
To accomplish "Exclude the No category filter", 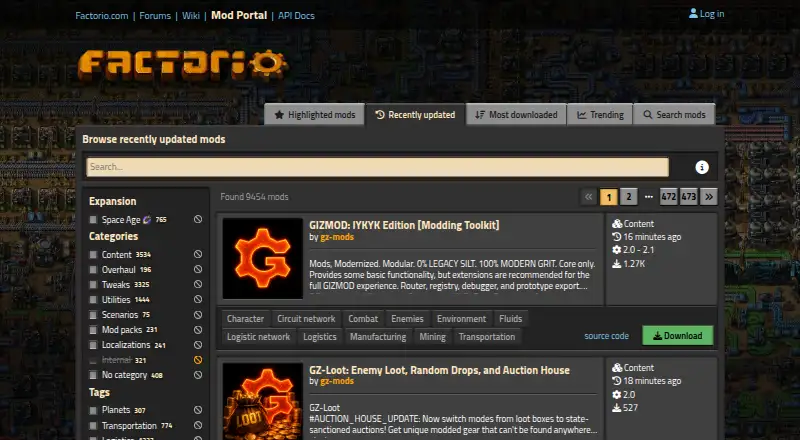I will click(198, 375).
